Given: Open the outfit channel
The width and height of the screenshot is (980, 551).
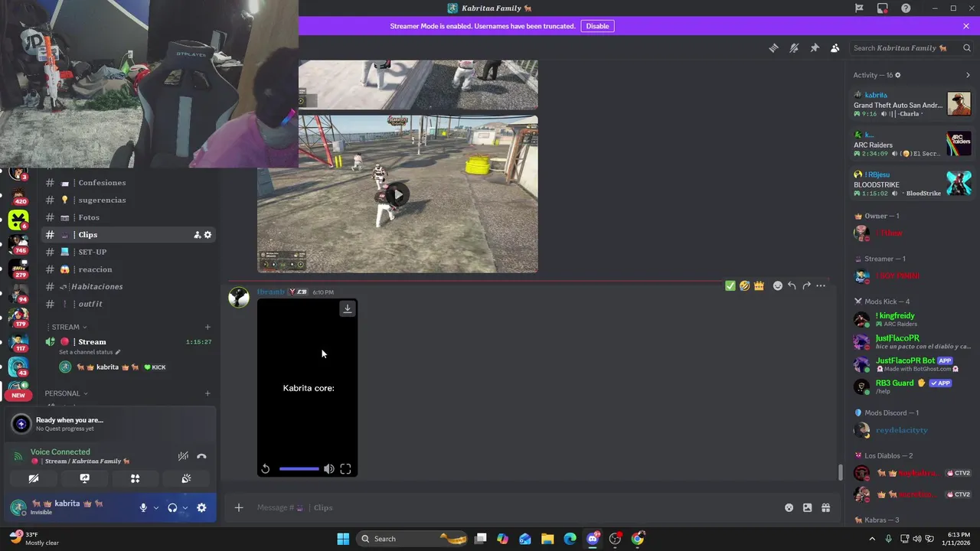Looking at the screenshot, I should click(x=129, y=304).
